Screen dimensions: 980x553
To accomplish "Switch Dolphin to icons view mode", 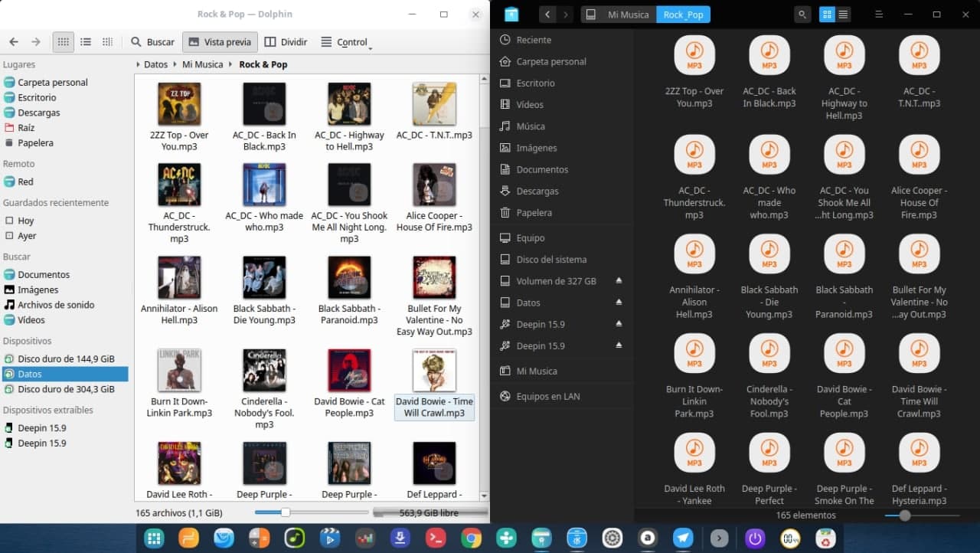I will (64, 42).
